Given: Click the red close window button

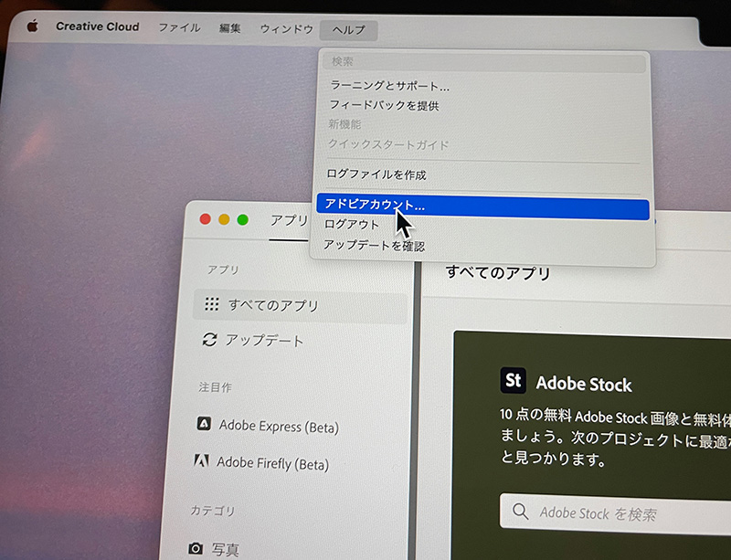Looking at the screenshot, I should pos(205,219).
